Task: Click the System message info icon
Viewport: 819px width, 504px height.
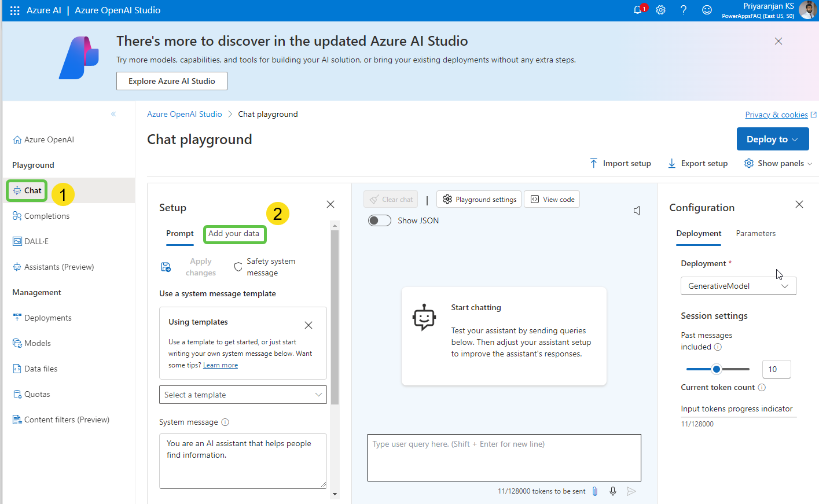Action: [x=225, y=422]
